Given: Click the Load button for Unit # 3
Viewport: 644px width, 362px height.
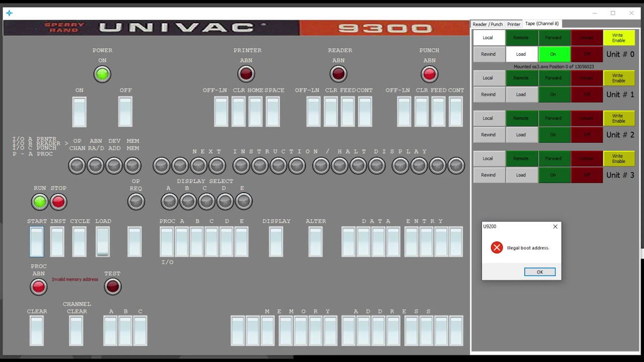Looking at the screenshot, I should 521,175.
